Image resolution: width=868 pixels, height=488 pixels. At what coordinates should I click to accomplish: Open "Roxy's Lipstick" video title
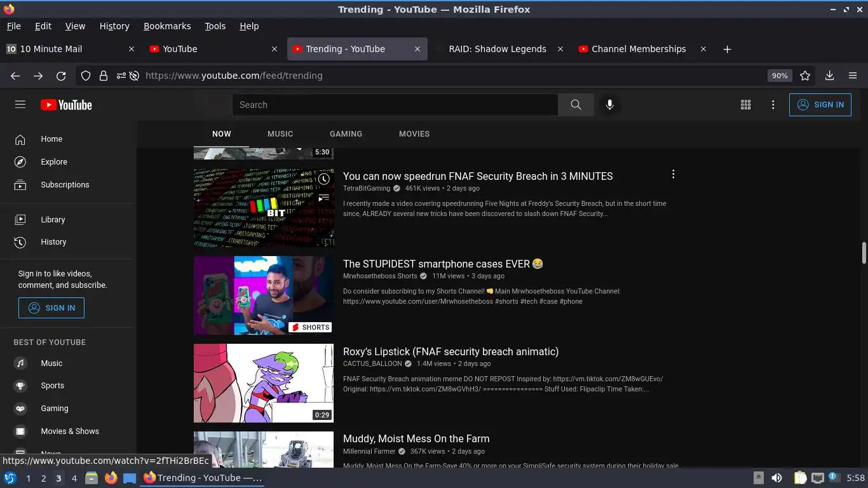[451, 351]
